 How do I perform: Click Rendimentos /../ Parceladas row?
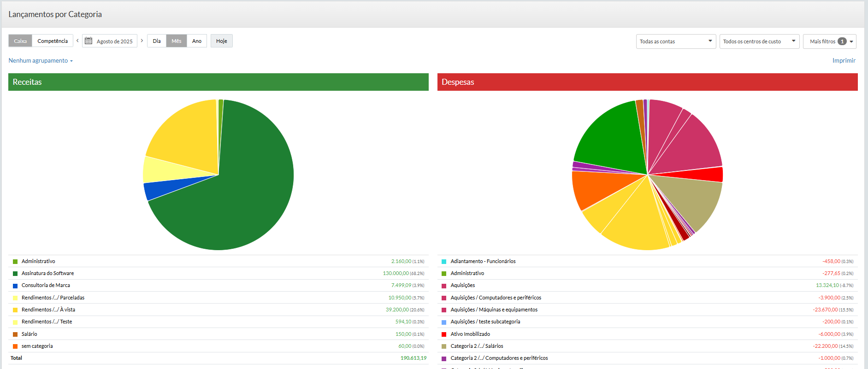pyautogui.click(x=218, y=298)
